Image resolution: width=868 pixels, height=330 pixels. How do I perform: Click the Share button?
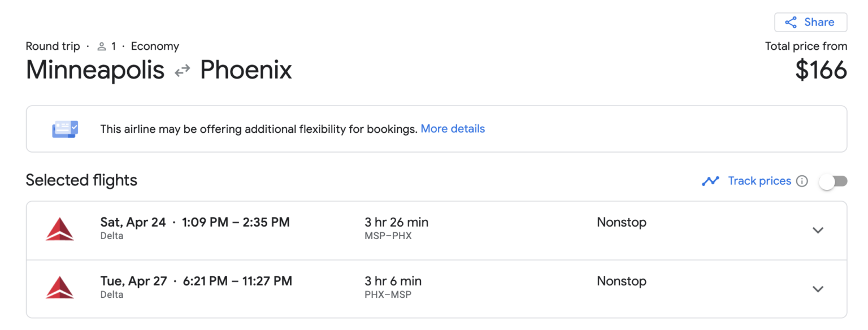point(810,22)
